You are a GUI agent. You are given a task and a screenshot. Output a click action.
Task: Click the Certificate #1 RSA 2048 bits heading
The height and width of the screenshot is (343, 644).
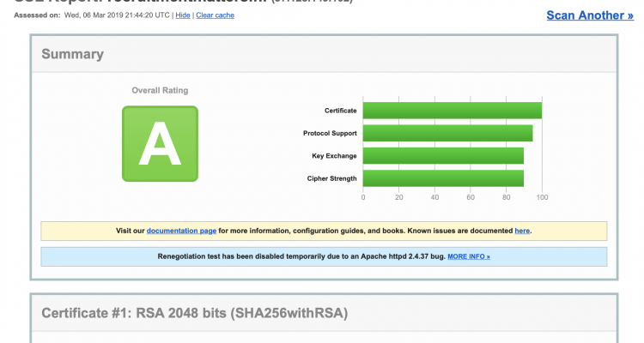(x=196, y=313)
